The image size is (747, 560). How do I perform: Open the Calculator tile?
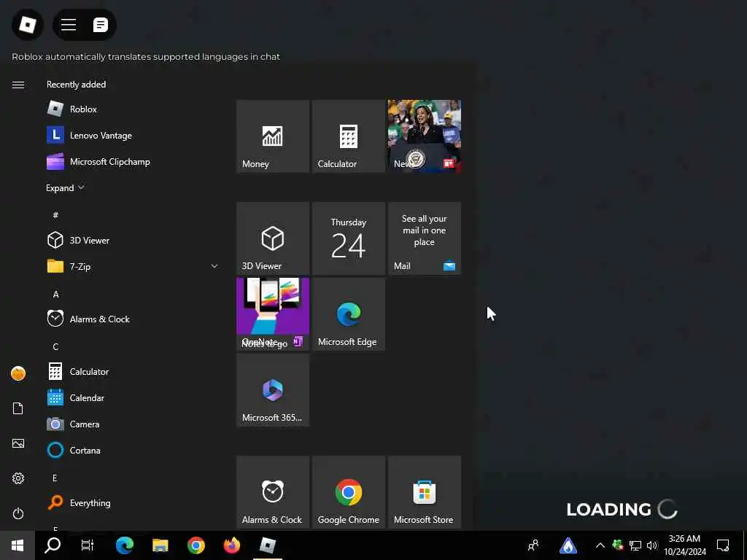pyautogui.click(x=348, y=136)
